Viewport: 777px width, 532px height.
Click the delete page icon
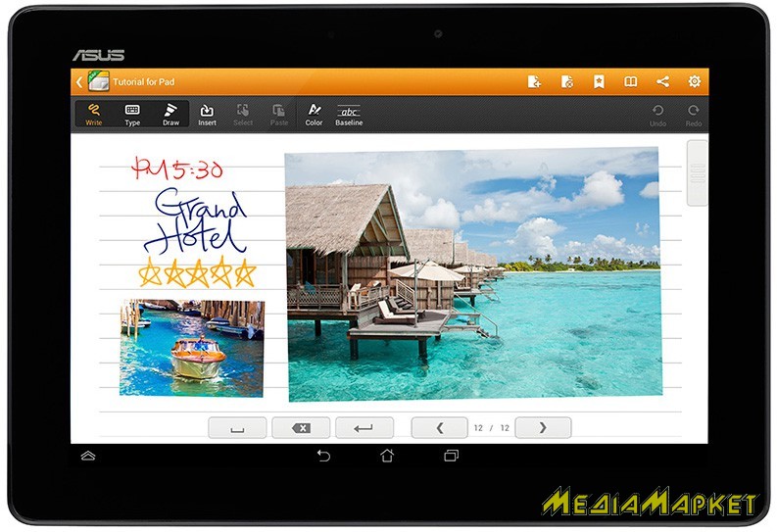point(567,81)
